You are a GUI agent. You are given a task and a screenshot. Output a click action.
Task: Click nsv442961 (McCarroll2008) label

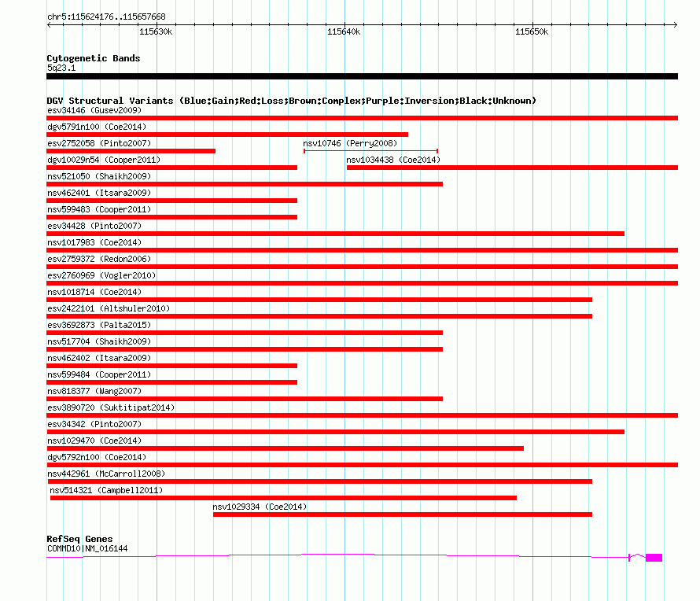tap(106, 474)
